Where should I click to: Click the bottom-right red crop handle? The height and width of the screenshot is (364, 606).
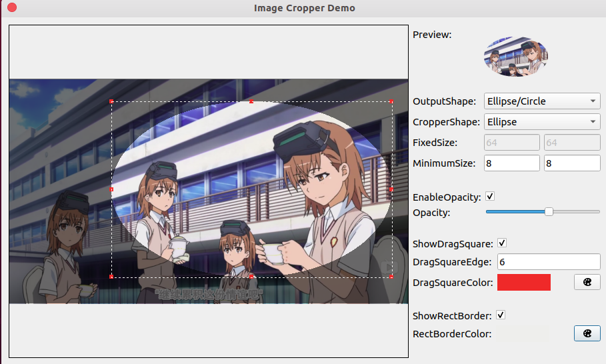coord(391,277)
